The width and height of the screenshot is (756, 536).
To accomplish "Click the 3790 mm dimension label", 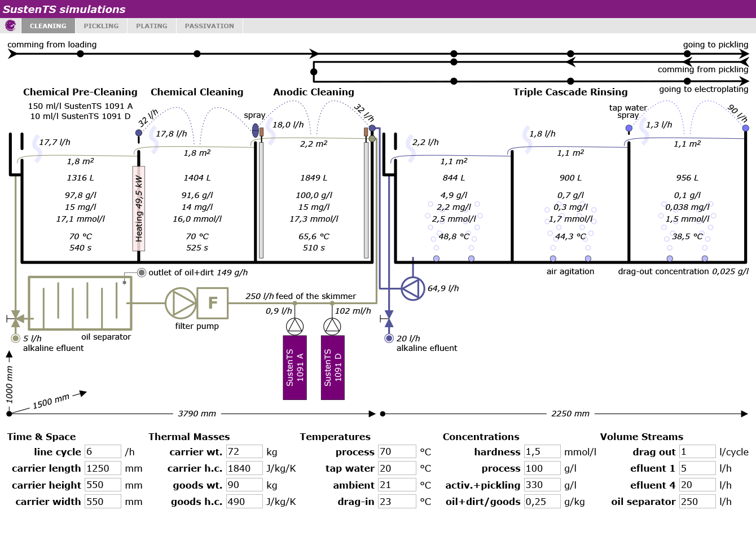I will click(x=197, y=414).
